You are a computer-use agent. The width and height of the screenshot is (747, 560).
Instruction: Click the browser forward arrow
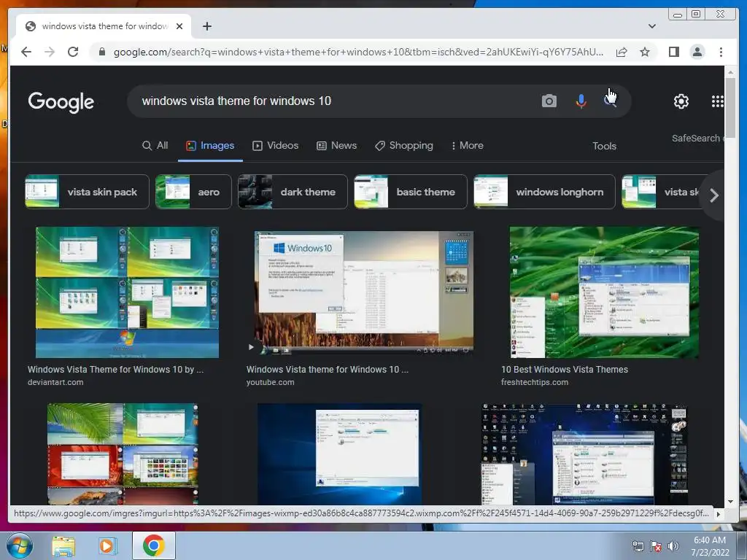click(50, 52)
